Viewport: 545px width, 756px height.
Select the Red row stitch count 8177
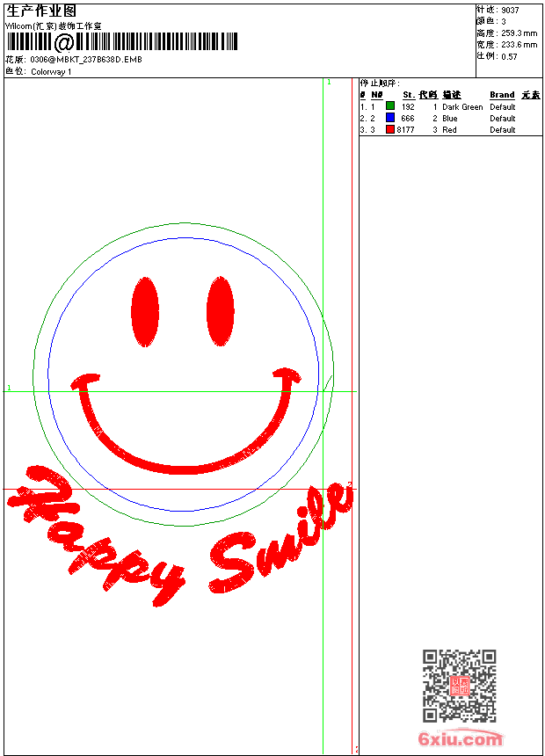(x=405, y=129)
